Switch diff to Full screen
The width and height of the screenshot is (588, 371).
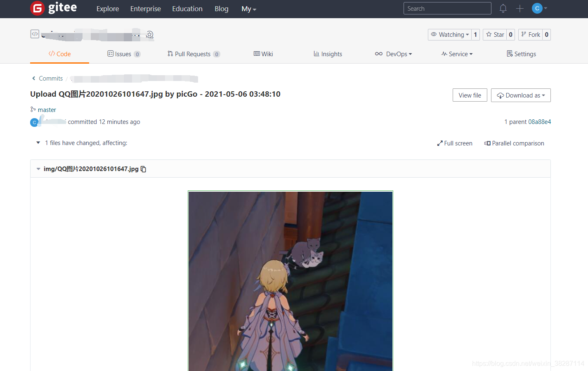pyautogui.click(x=455, y=143)
